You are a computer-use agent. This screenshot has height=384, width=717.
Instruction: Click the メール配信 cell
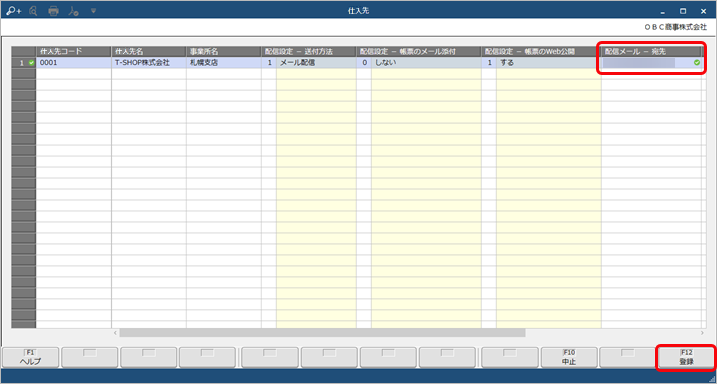tap(316, 63)
